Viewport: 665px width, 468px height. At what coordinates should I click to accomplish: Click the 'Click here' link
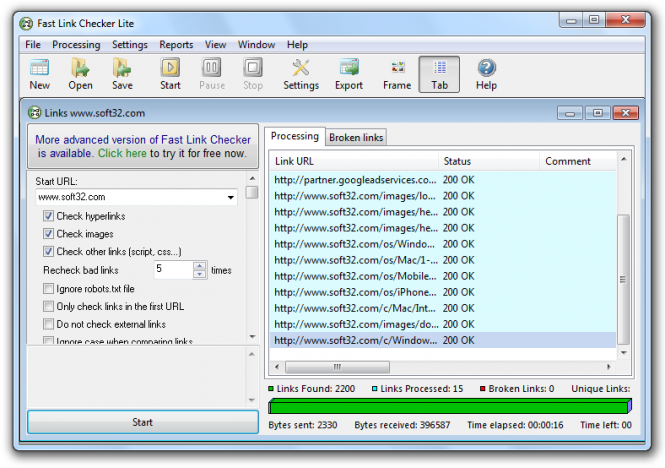click(x=122, y=153)
